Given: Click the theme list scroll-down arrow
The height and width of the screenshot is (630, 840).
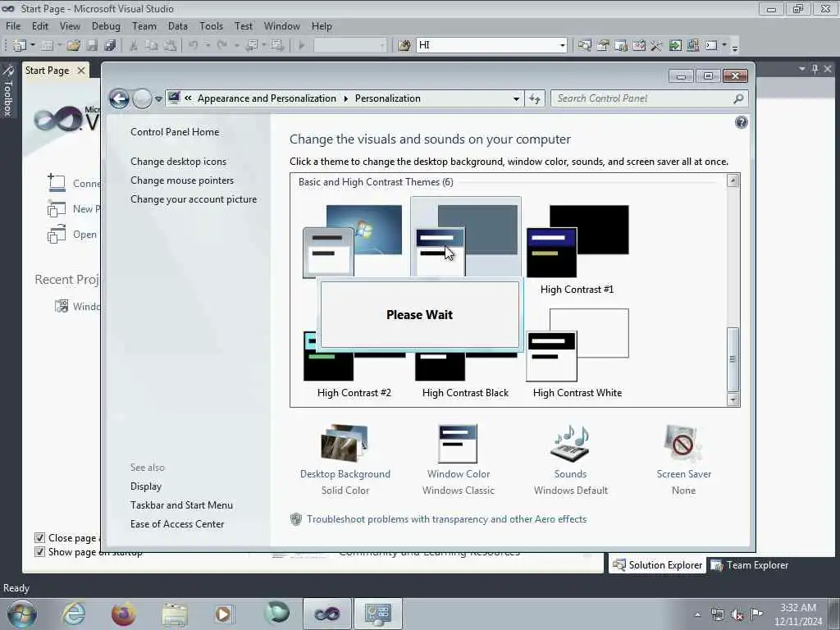Looking at the screenshot, I should point(733,399).
